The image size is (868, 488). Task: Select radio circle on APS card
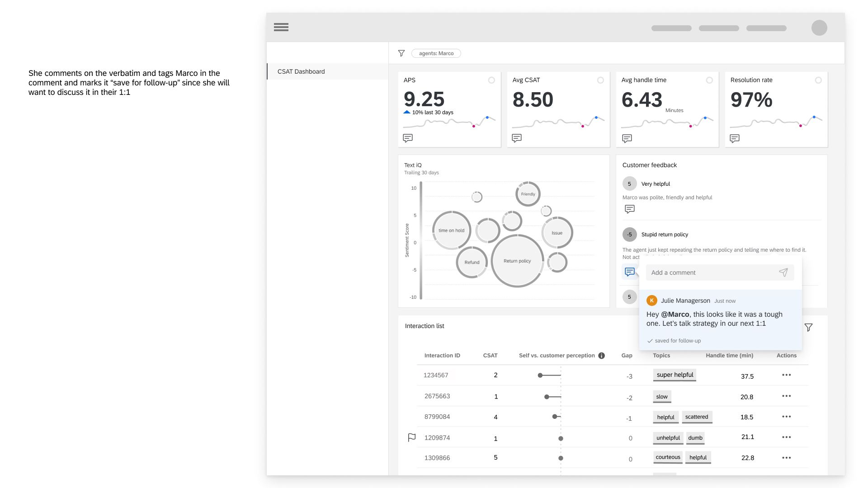coord(491,80)
